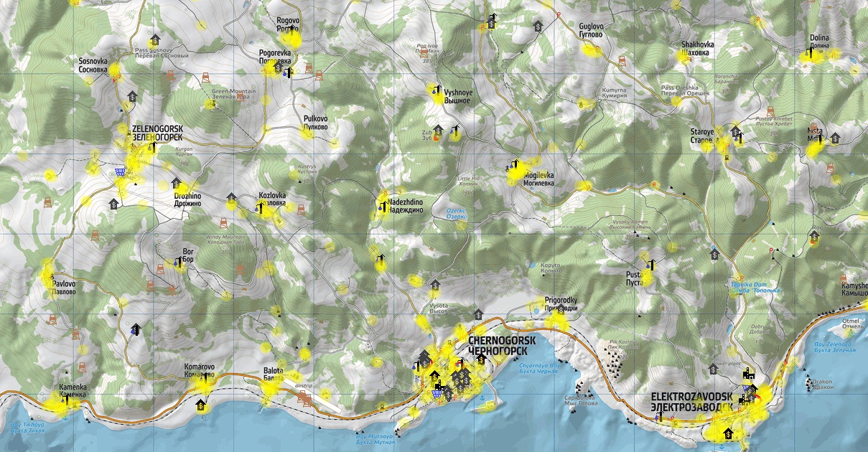The height and width of the screenshot is (452, 868).
Task: Click the Vysoky Kamen label
Action: (x=630, y=226)
